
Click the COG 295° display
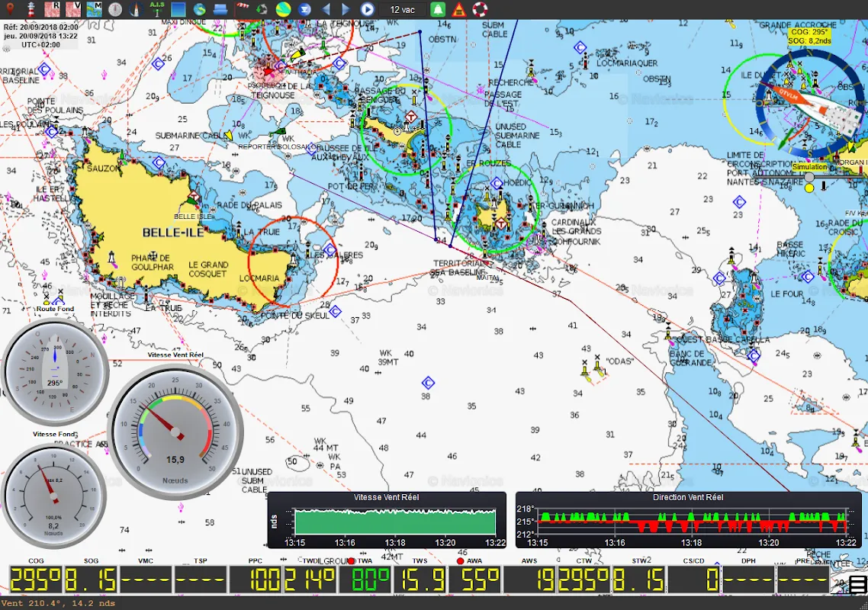pyautogui.click(x=36, y=579)
